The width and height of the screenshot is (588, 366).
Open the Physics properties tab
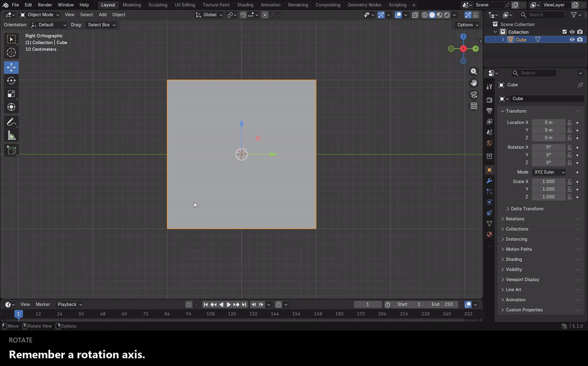[489, 202]
